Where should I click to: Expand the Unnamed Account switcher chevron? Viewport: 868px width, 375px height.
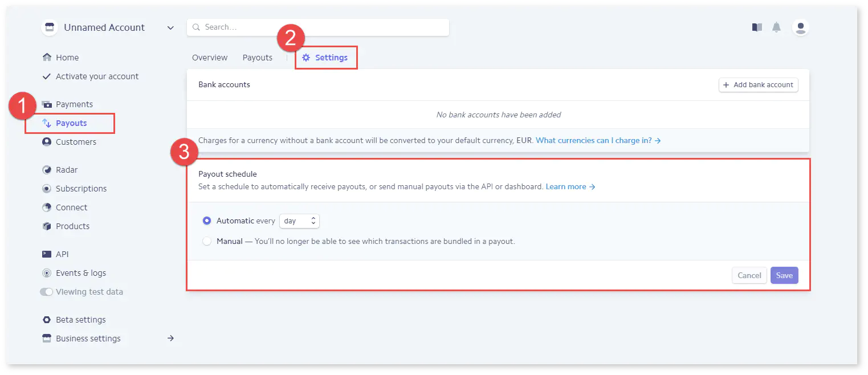pos(170,27)
